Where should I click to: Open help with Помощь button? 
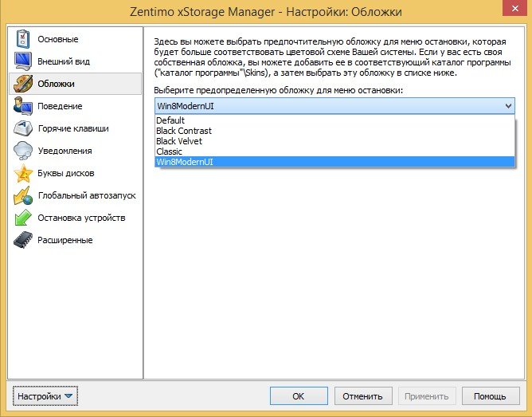point(491,395)
